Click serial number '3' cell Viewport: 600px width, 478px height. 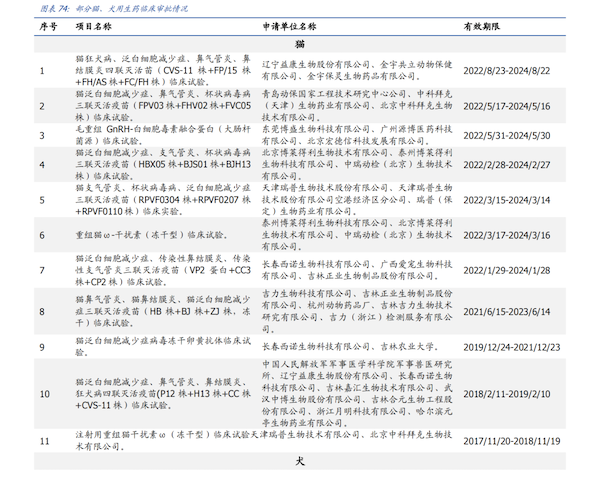[42, 136]
